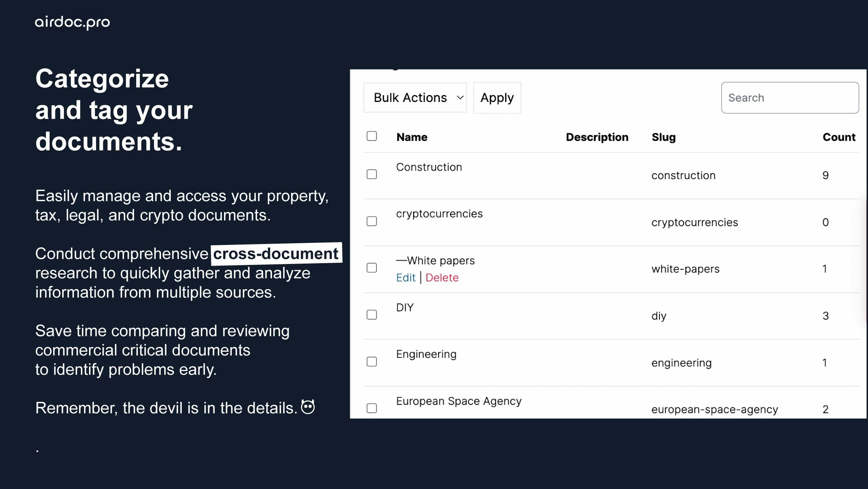Toggle the select-all checkbox in header

(x=372, y=136)
